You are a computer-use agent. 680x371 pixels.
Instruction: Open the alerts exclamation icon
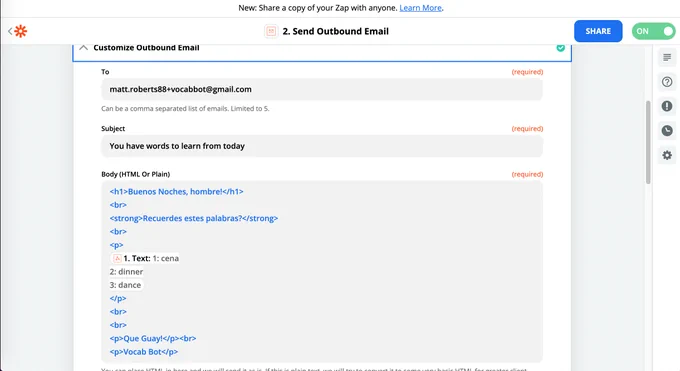(667, 106)
